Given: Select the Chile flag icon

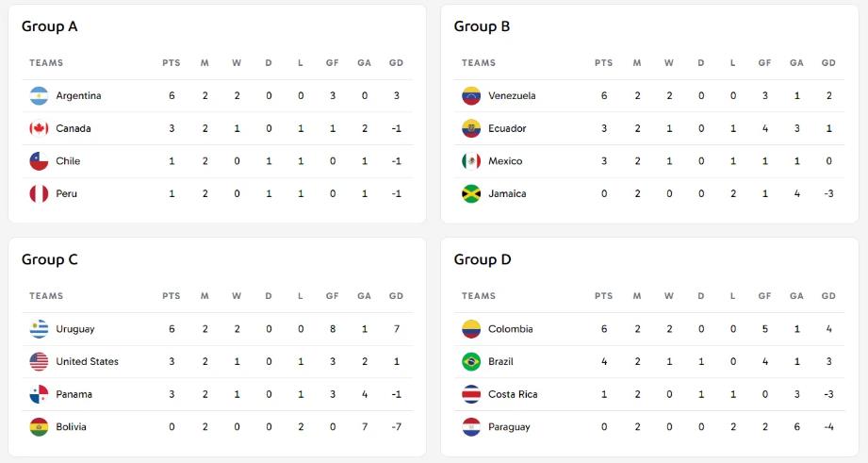Looking at the screenshot, I should tap(39, 161).
